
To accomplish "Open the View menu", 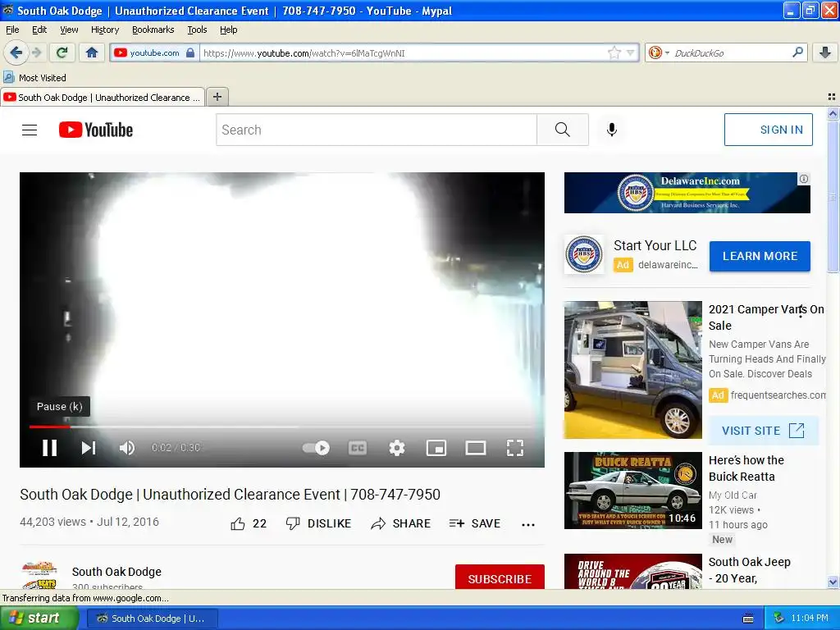I will pos(69,30).
